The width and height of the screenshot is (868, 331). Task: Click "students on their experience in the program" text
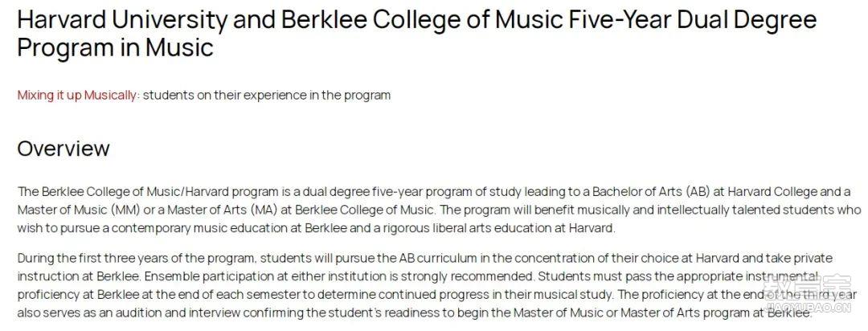[x=267, y=96]
